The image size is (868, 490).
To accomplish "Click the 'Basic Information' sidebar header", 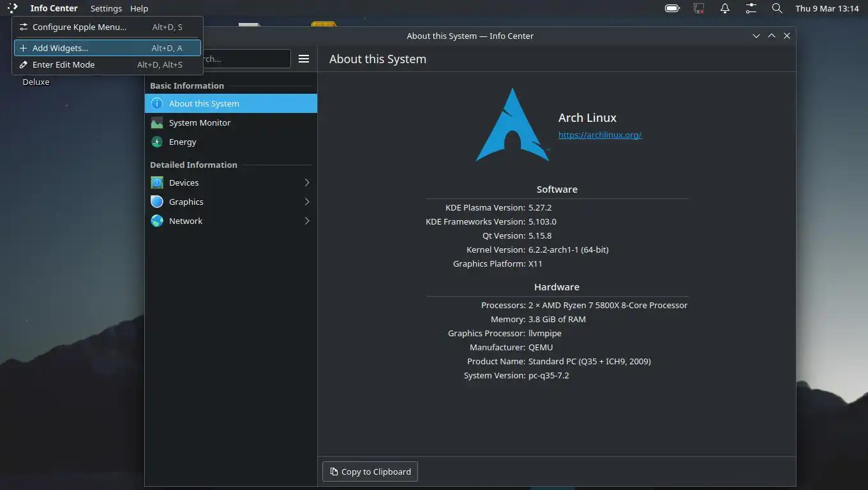I will (187, 85).
